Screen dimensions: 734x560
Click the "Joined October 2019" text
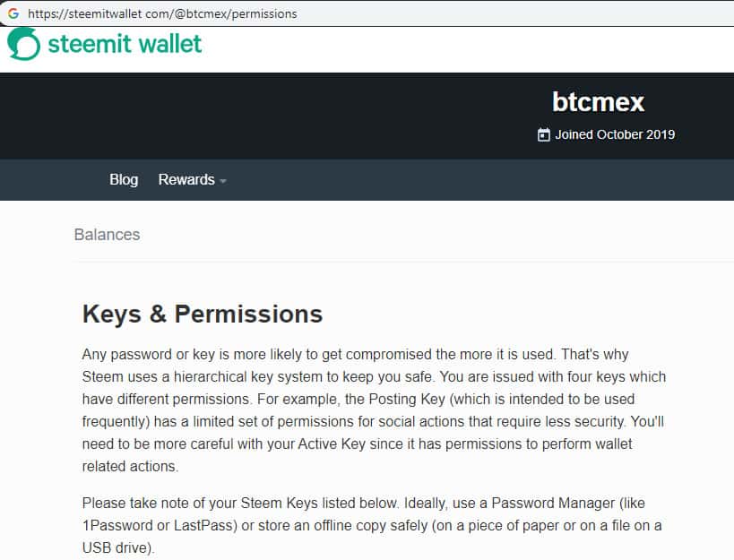tap(615, 135)
